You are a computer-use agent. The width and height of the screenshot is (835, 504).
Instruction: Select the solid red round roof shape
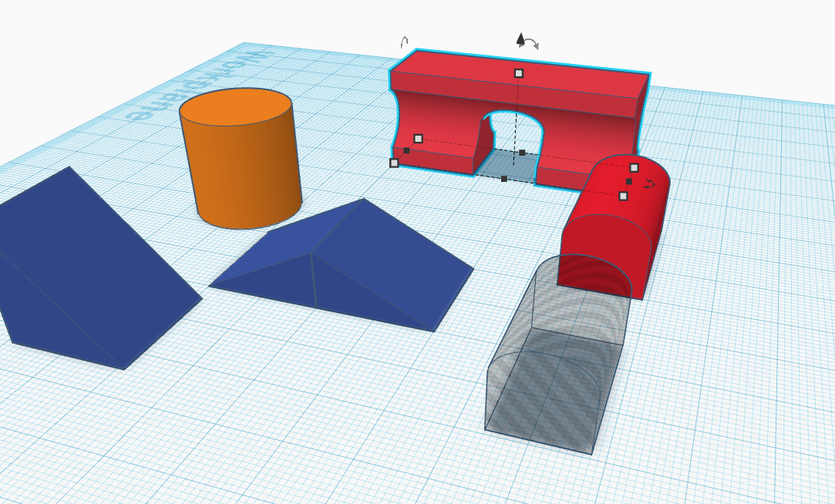[x=612, y=229]
